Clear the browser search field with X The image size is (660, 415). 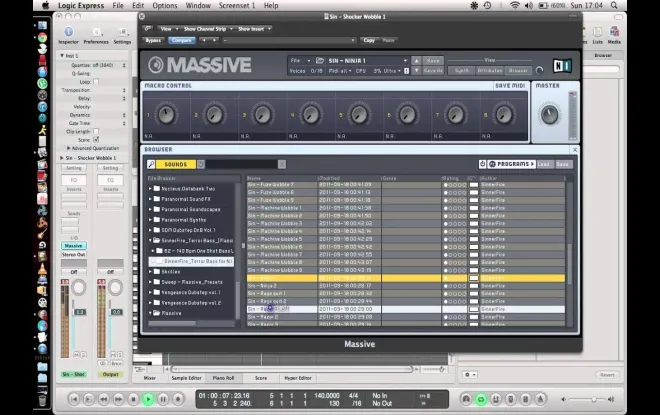282,164
